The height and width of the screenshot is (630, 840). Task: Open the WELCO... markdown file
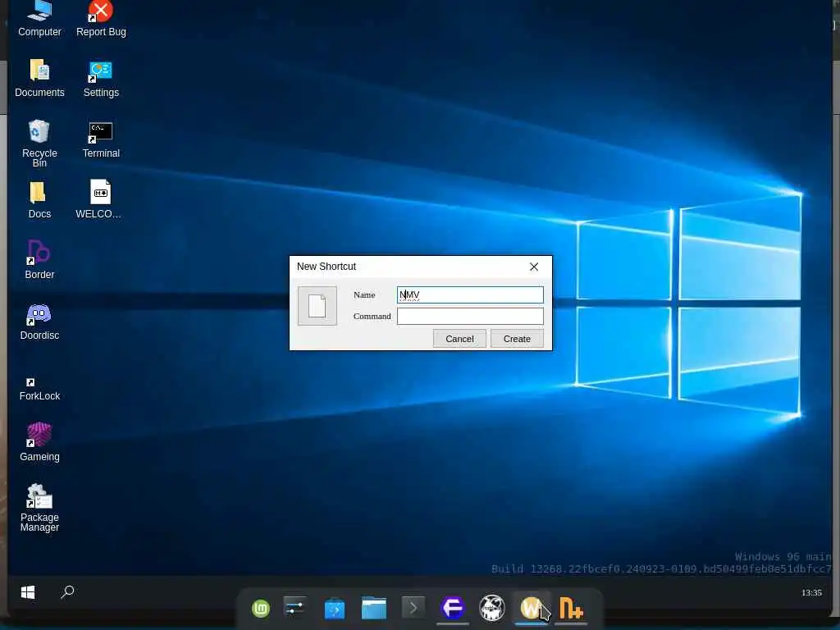99,199
